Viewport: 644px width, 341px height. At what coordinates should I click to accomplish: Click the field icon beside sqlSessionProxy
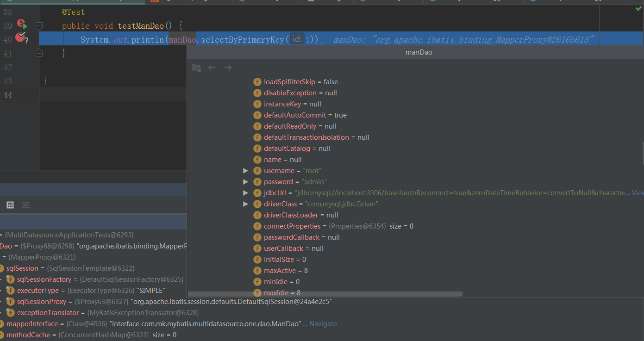[10, 302]
